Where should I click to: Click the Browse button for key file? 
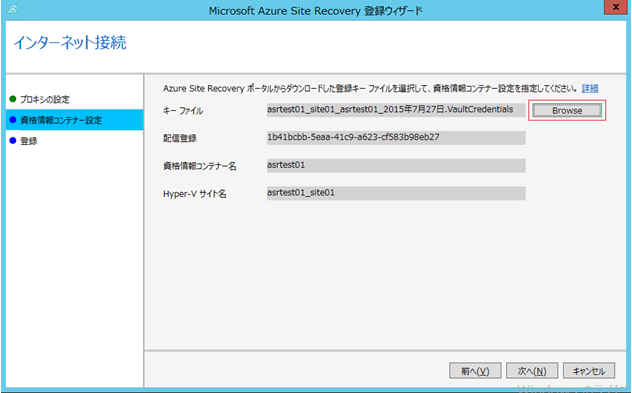tap(567, 110)
